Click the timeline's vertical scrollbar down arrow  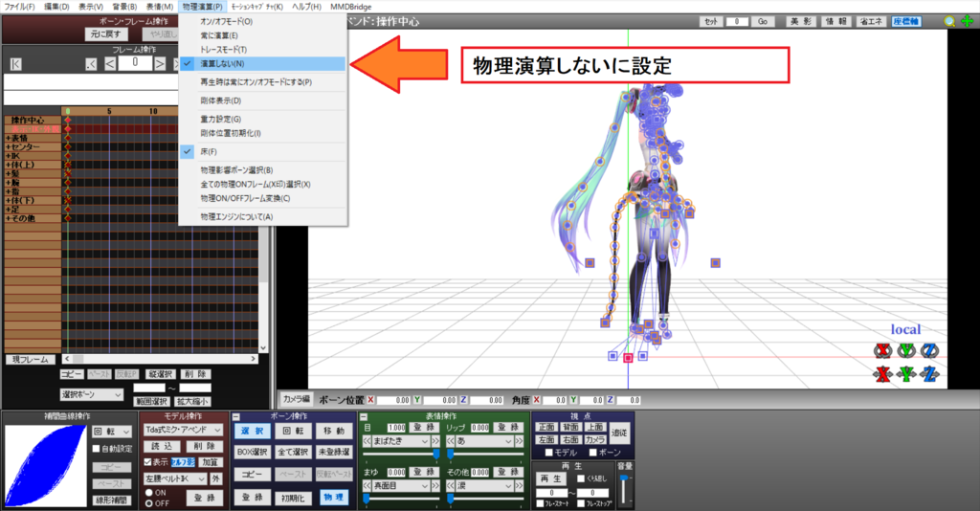click(x=263, y=348)
